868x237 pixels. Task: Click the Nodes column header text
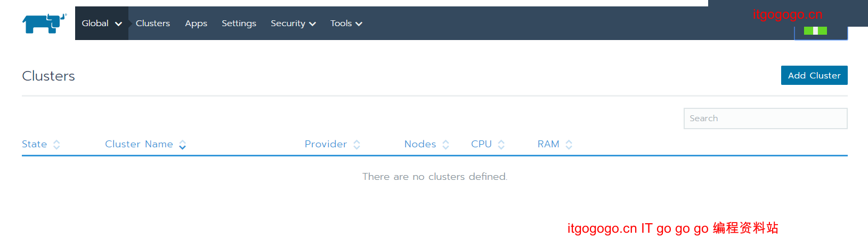tap(420, 144)
